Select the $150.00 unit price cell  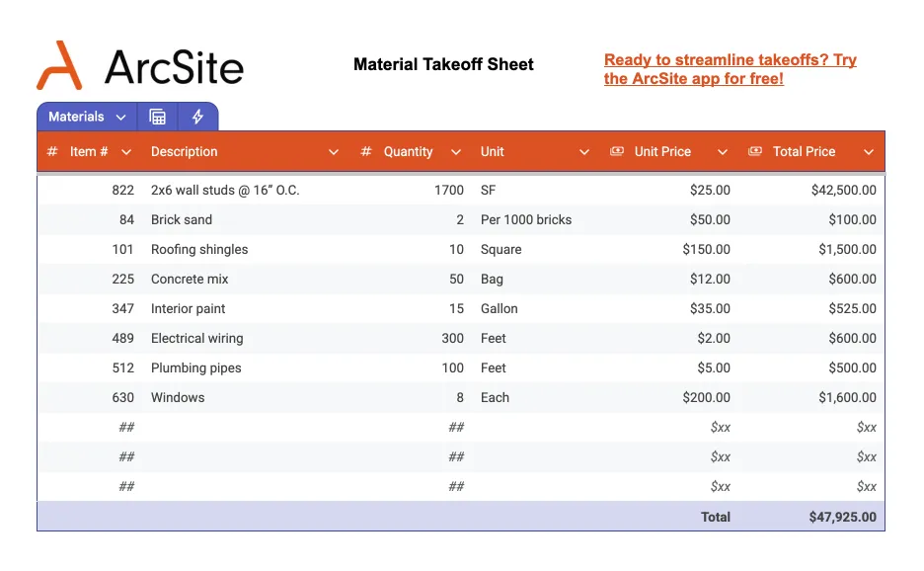(706, 249)
